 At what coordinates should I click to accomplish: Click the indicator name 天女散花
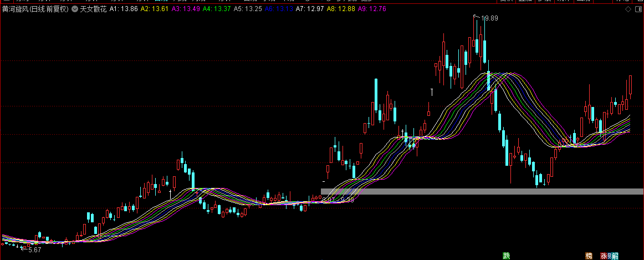pos(93,9)
